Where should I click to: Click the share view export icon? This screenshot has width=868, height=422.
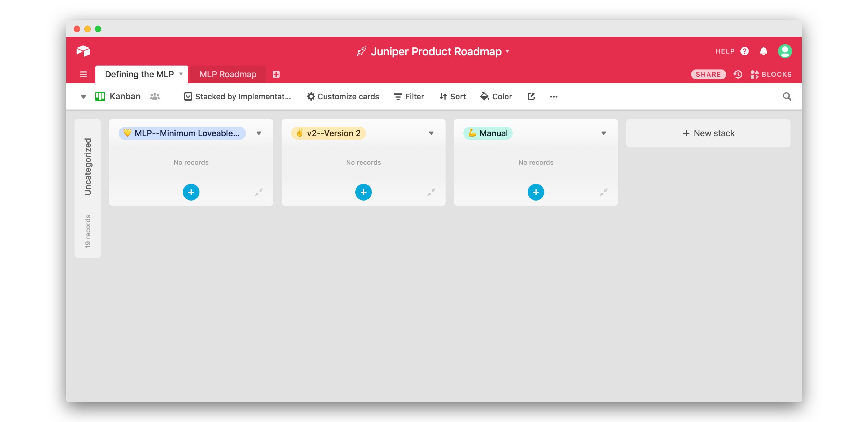click(x=531, y=96)
